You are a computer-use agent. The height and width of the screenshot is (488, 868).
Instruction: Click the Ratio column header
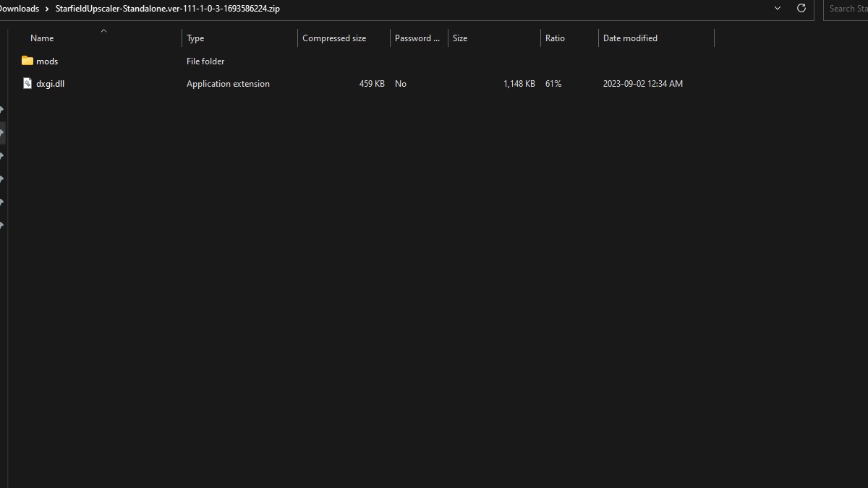click(x=555, y=38)
